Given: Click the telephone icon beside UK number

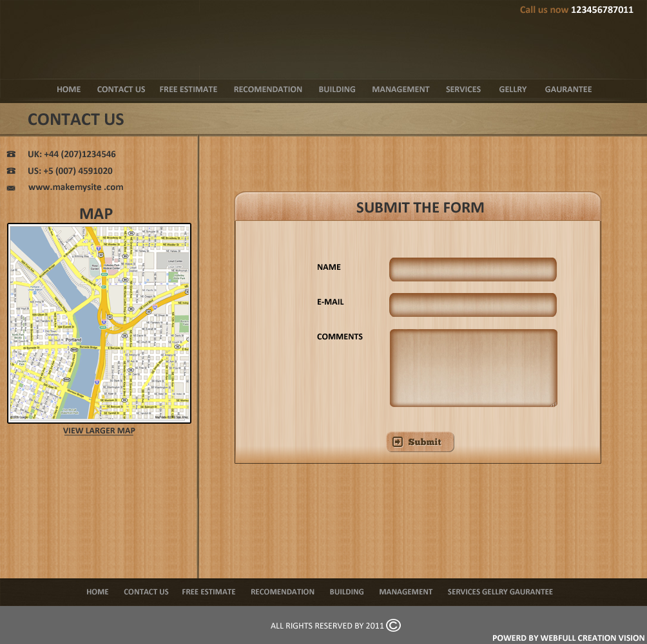Looking at the screenshot, I should pos(11,155).
